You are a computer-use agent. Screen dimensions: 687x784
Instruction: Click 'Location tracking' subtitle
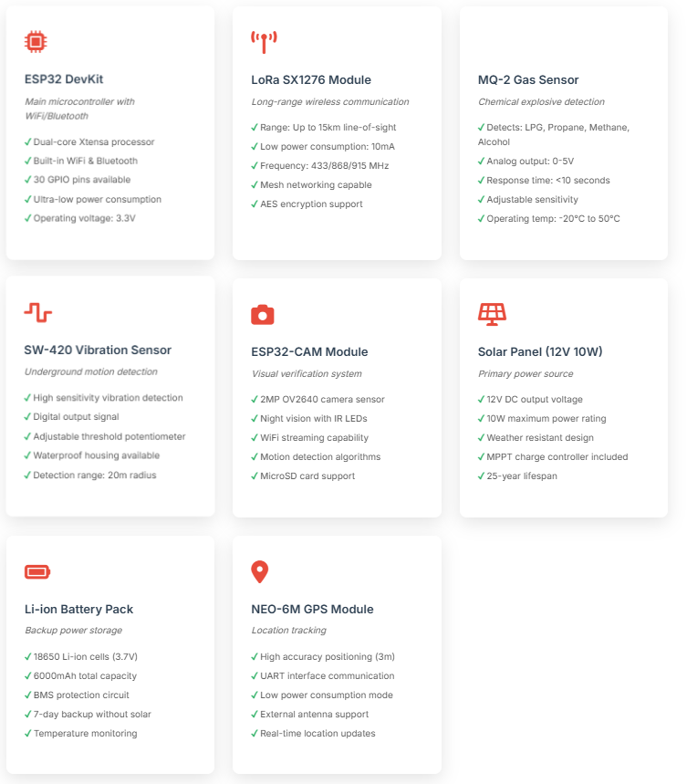pyautogui.click(x=289, y=631)
